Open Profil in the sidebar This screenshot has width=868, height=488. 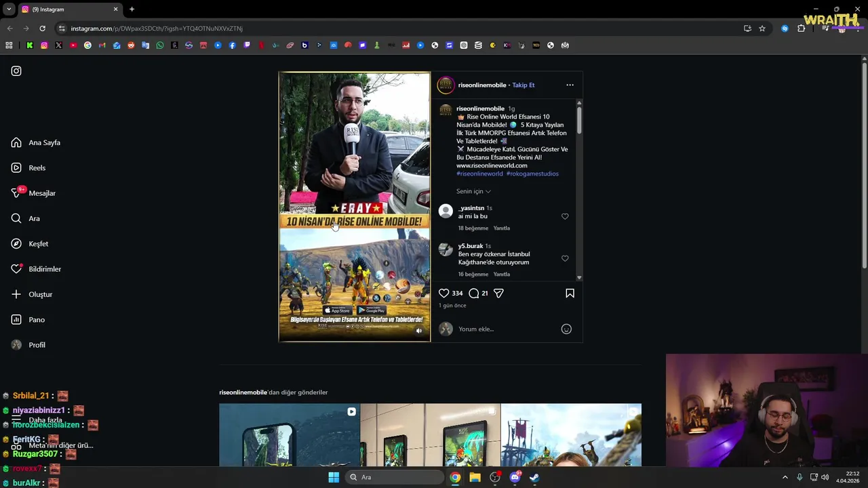28,345
